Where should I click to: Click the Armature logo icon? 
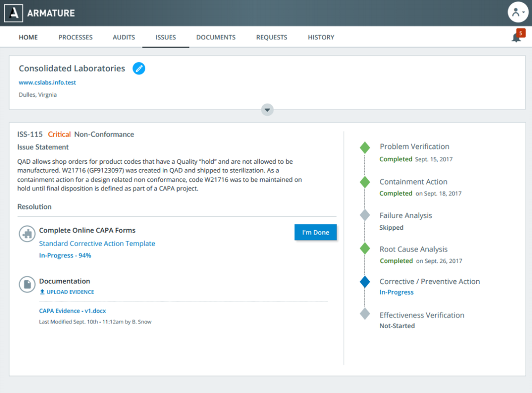(x=14, y=13)
